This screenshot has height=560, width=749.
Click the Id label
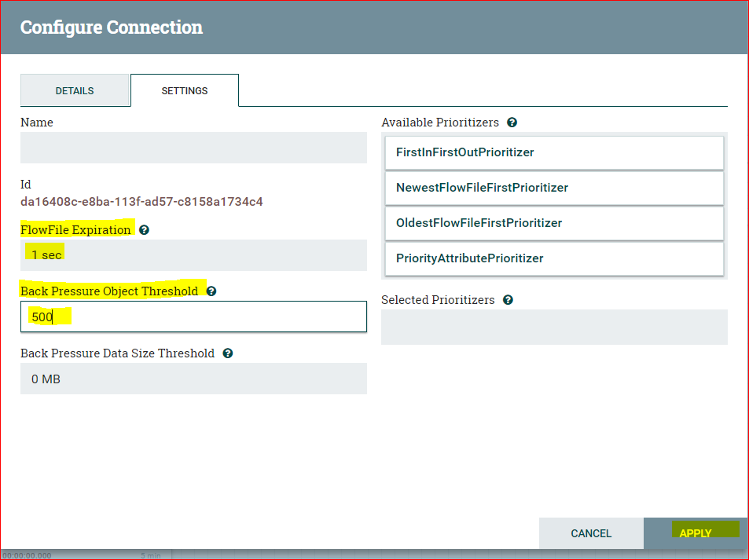coord(26,185)
